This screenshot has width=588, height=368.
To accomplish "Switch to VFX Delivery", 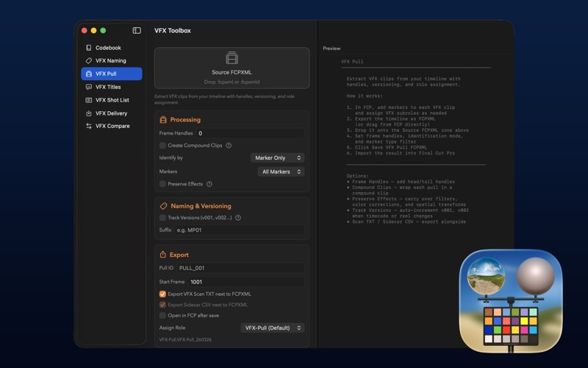I will point(112,113).
